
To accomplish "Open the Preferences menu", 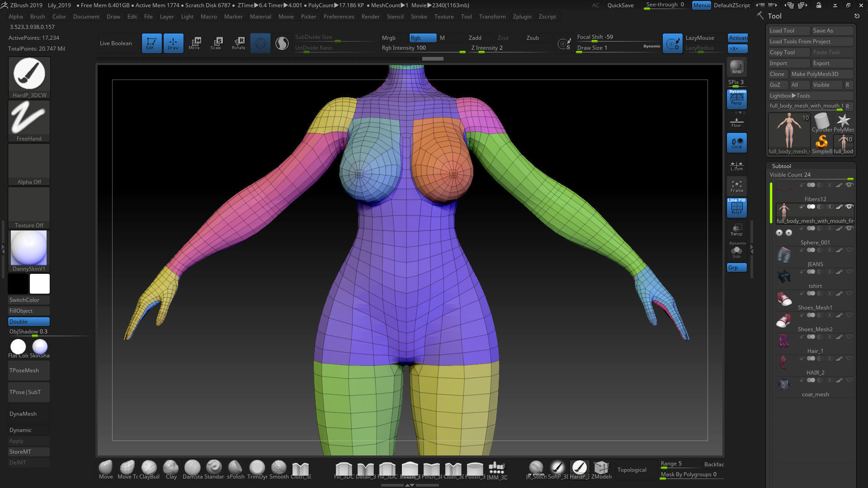I will (x=339, y=17).
